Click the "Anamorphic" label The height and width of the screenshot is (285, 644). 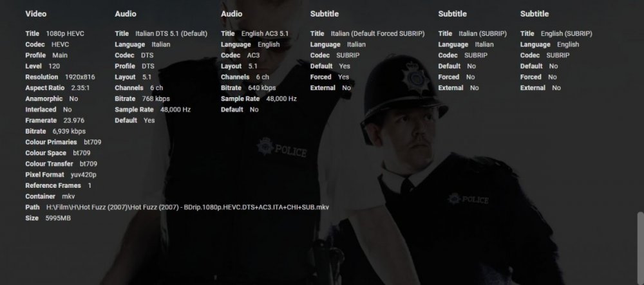pos(44,99)
